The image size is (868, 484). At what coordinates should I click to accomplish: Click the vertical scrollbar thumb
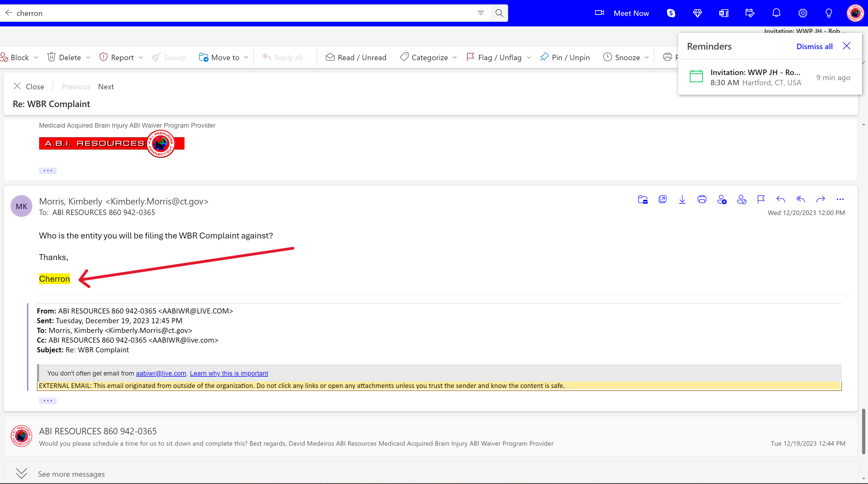click(863, 431)
